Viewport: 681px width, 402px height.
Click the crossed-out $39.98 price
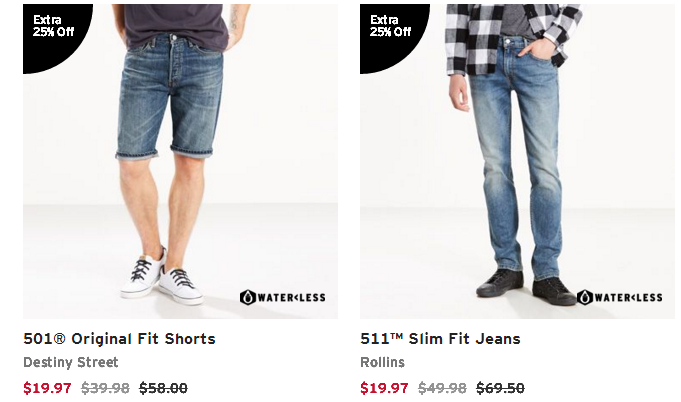click(106, 388)
